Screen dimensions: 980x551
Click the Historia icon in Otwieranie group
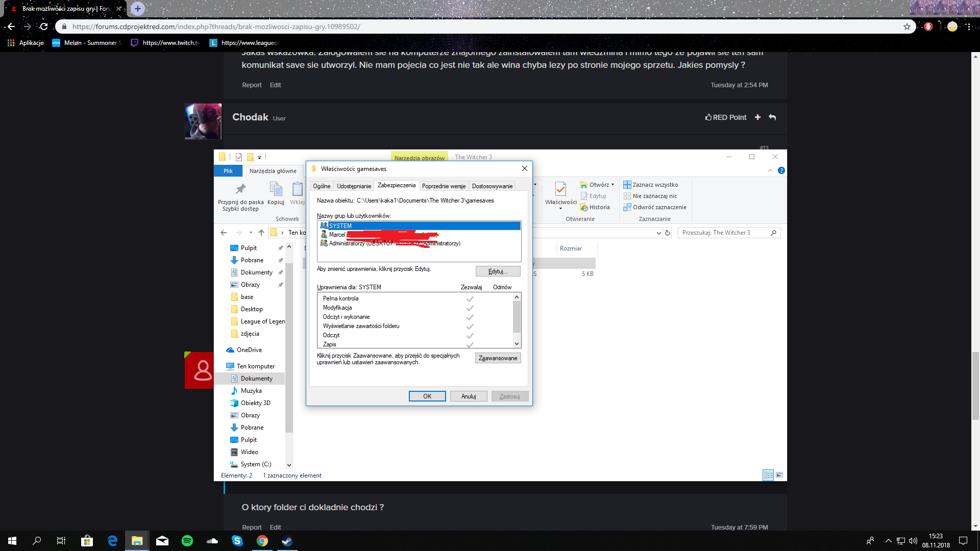[584, 207]
